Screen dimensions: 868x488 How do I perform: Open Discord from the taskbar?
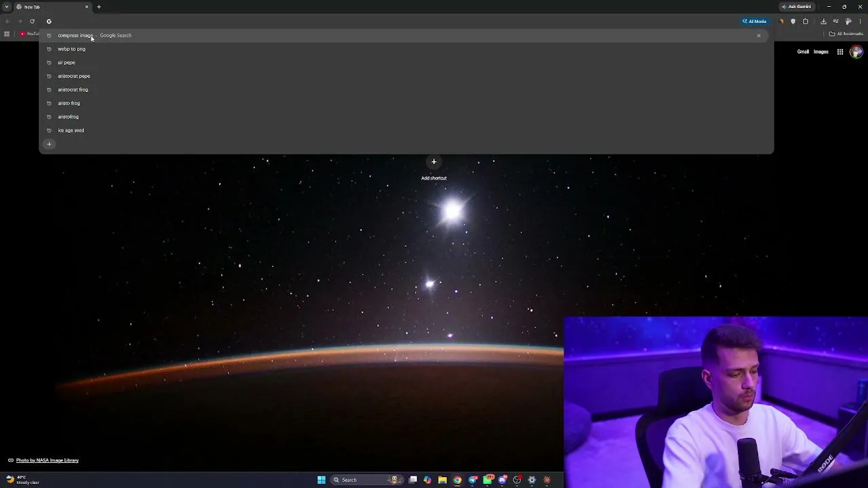coord(502,480)
